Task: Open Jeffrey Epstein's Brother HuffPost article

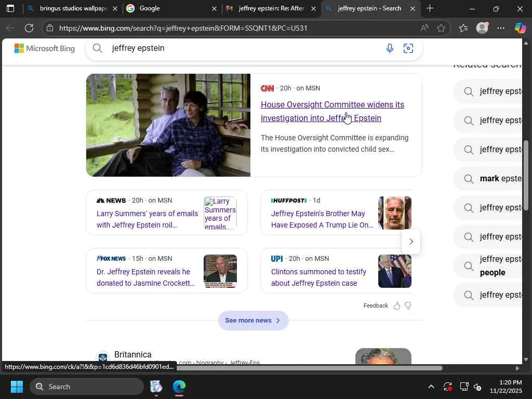Action: pyautogui.click(x=322, y=219)
